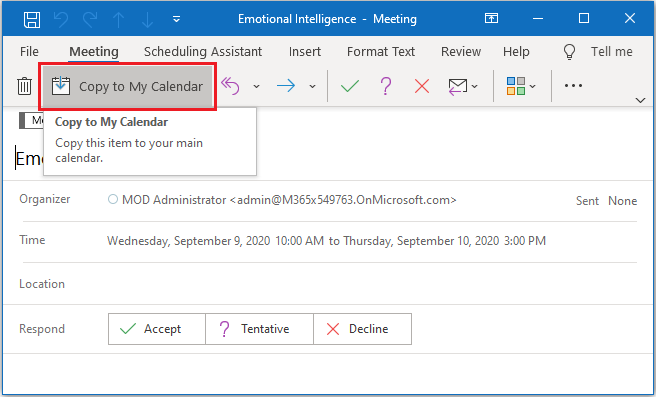
Task: Click the purple Tentative question mark icon
Action: [386, 86]
